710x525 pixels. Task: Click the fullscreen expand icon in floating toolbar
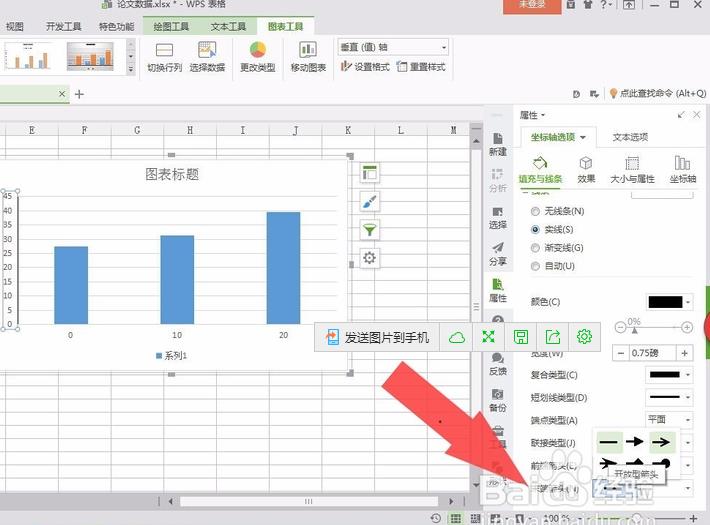489,337
